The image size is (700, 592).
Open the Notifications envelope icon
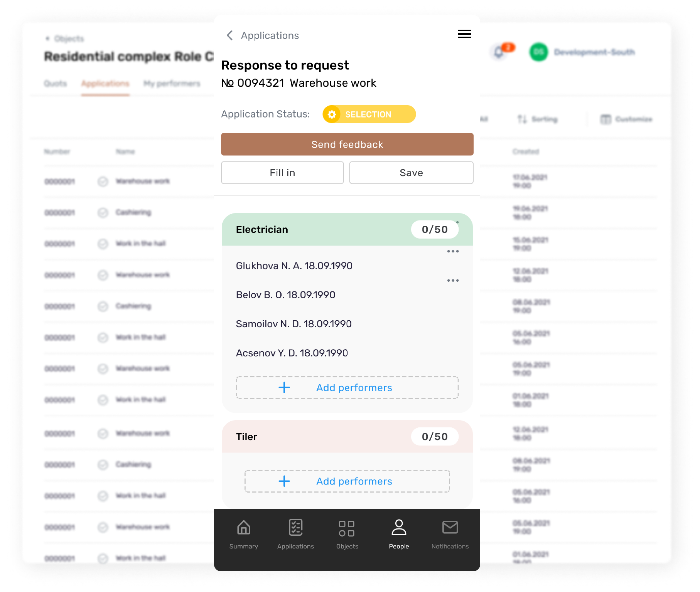450,528
